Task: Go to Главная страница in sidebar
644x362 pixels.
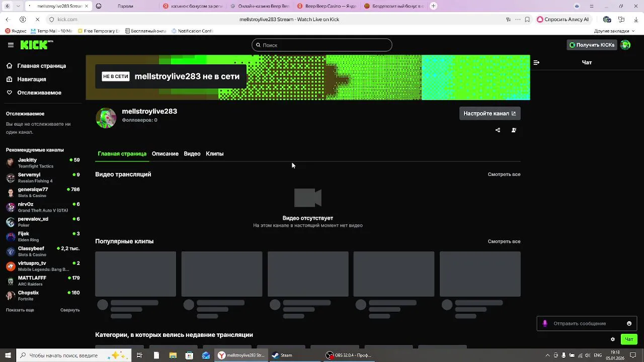Action: pyautogui.click(x=41, y=66)
